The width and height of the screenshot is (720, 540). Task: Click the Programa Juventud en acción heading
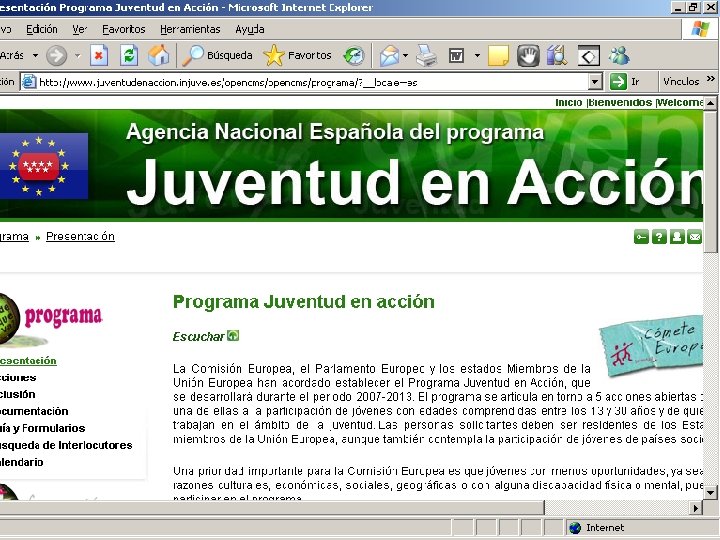[304, 302]
